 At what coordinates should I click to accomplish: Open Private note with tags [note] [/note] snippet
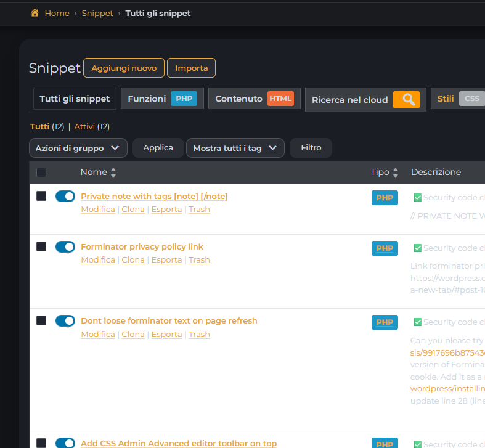click(154, 197)
